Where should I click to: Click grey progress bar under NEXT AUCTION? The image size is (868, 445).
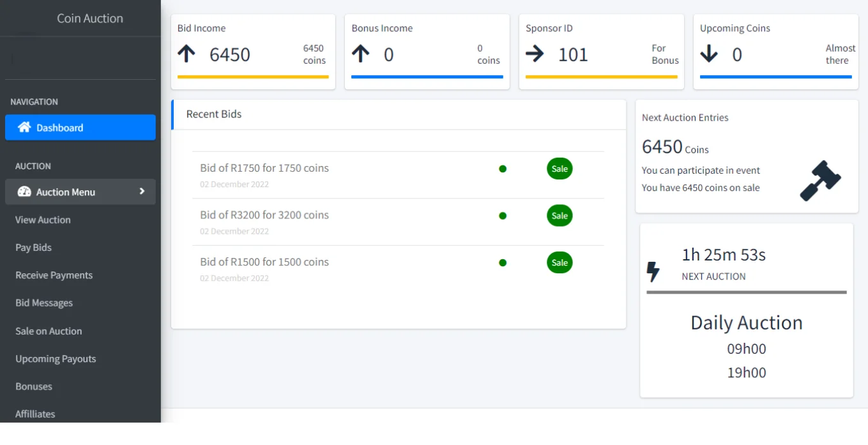coord(747,292)
